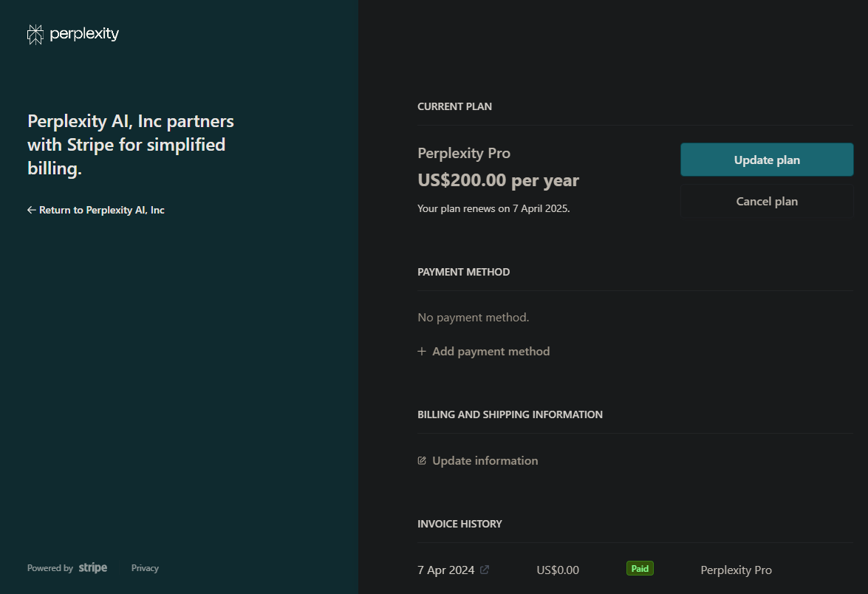Return to Perplexity AI, Inc
The height and width of the screenshot is (594, 868).
click(101, 211)
